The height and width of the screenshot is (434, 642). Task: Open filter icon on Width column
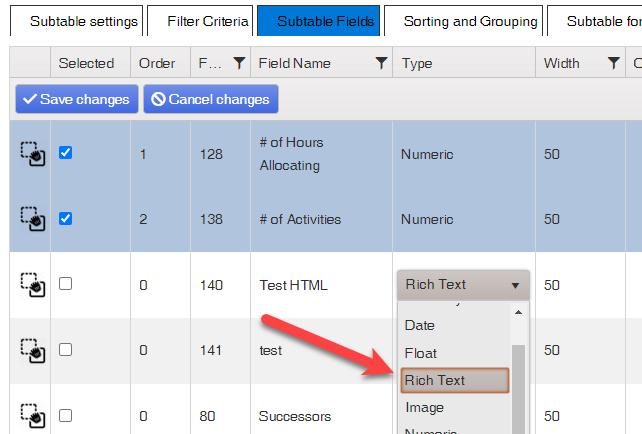[613, 63]
